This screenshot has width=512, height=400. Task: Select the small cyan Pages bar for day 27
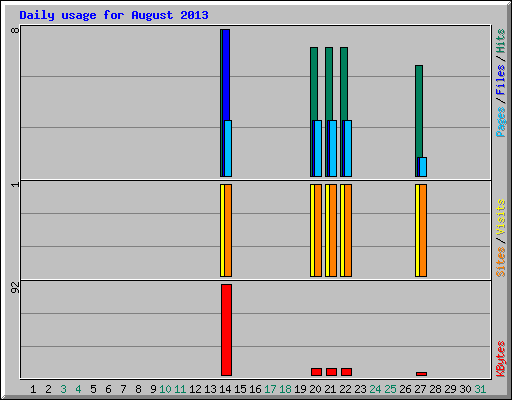pyautogui.click(x=423, y=167)
